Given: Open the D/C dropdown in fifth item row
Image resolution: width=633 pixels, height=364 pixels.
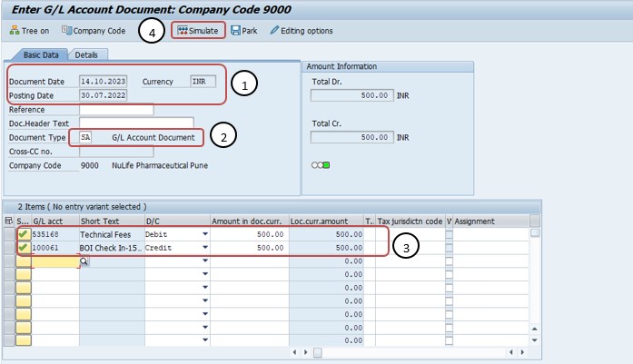Looking at the screenshot, I should (x=205, y=288).
